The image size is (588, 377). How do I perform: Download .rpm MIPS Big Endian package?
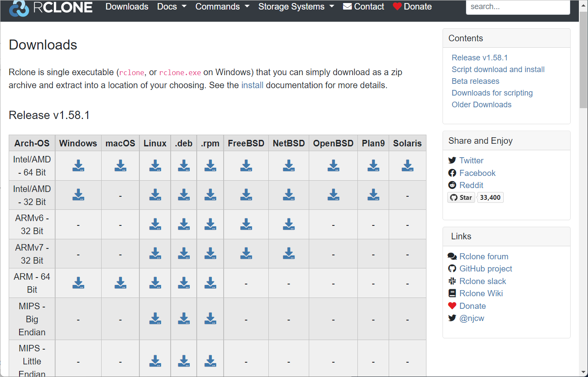(210, 318)
